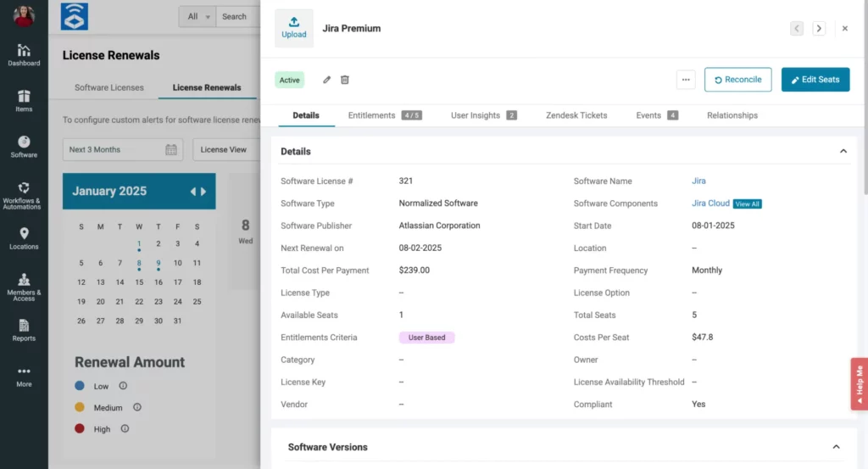This screenshot has height=469, width=868.
Task: Go to the Software section
Action: [x=24, y=147]
